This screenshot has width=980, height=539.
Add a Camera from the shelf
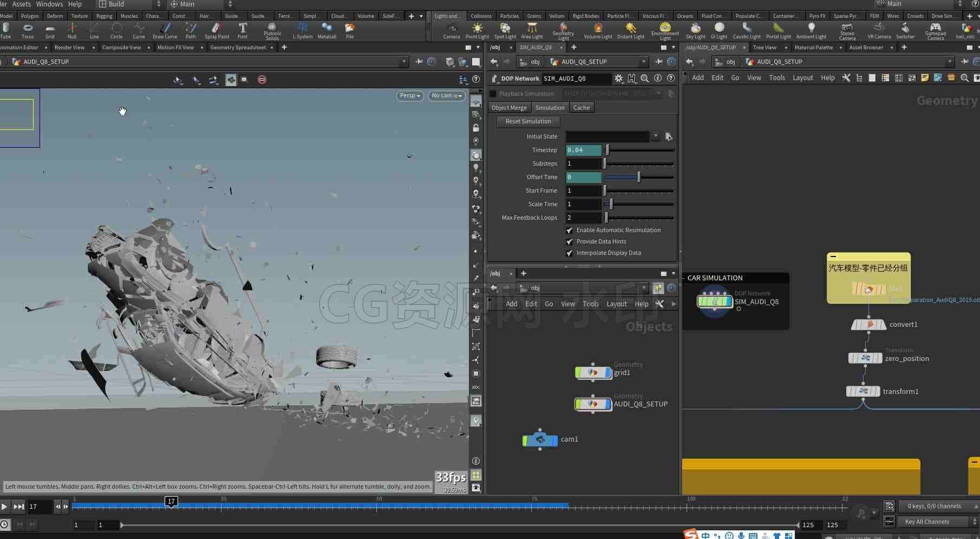coord(452,31)
